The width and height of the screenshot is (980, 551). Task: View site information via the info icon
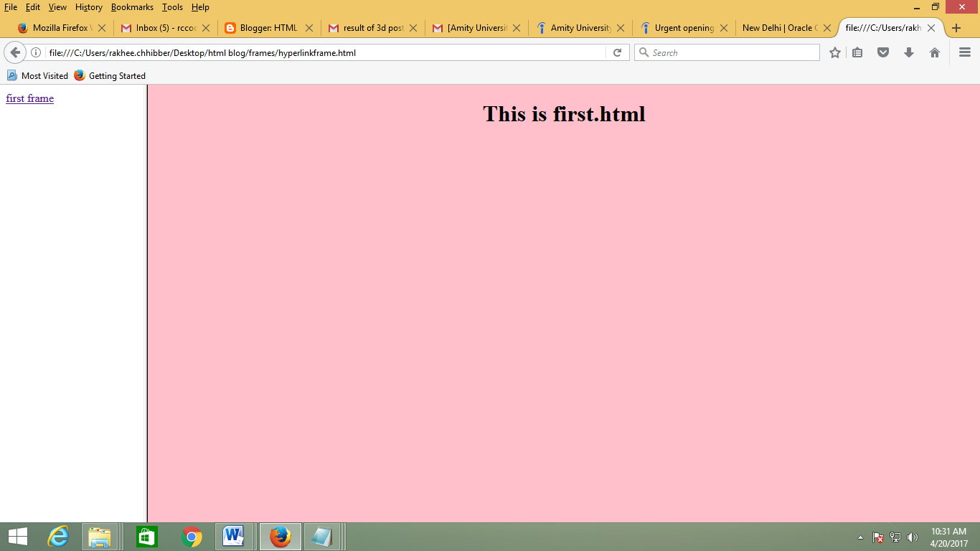pyautogui.click(x=36, y=52)
